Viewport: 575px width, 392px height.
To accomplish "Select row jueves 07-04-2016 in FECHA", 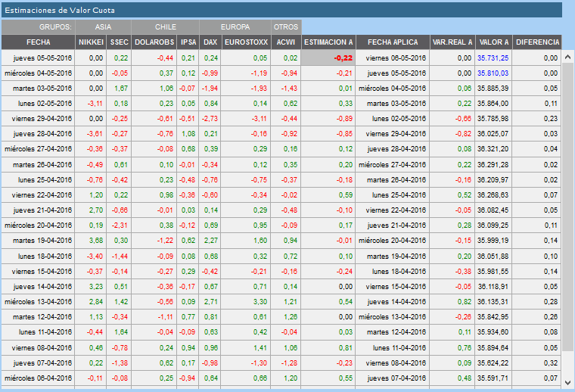I will (38, 362).
